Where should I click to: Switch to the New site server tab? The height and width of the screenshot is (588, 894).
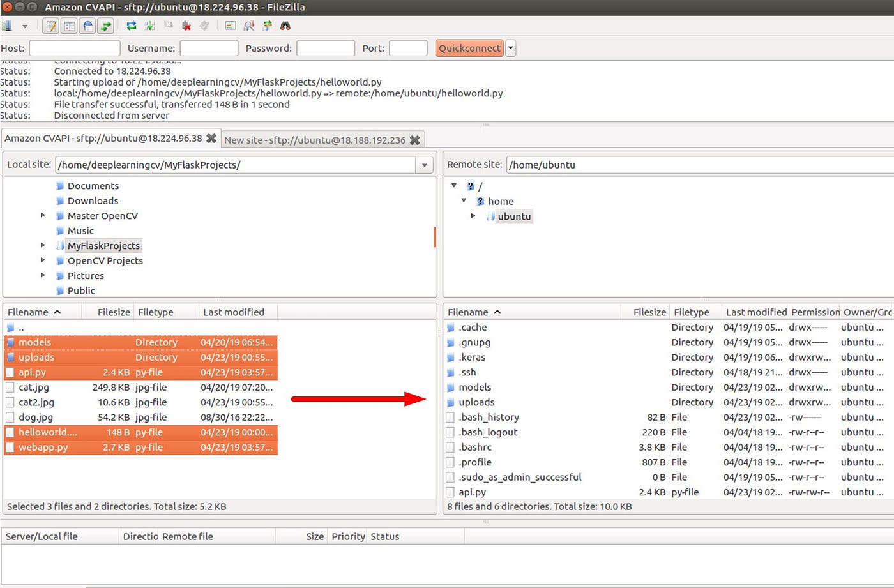click(x=317, y=139)
